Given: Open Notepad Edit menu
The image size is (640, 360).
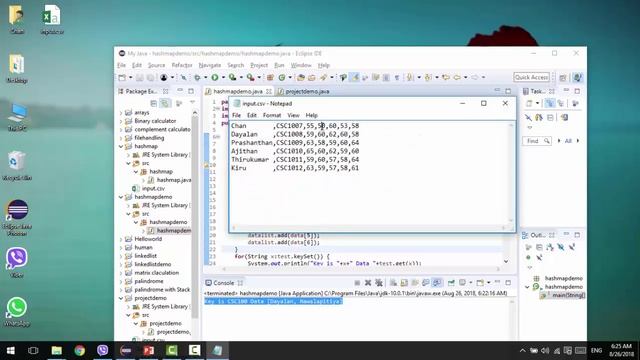Looking at the screenshot, I should (252, 115).
